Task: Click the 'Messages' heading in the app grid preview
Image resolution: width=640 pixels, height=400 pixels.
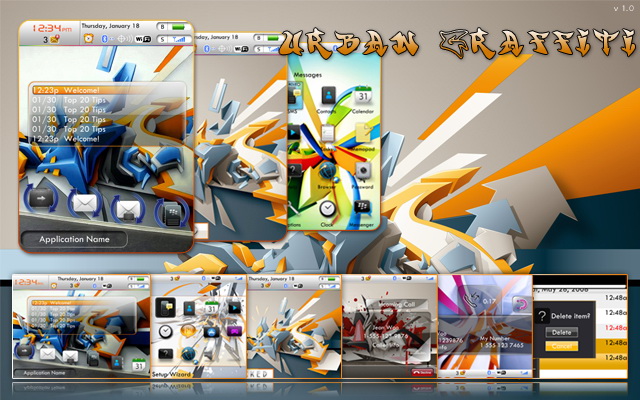Action: click(308, 75)
